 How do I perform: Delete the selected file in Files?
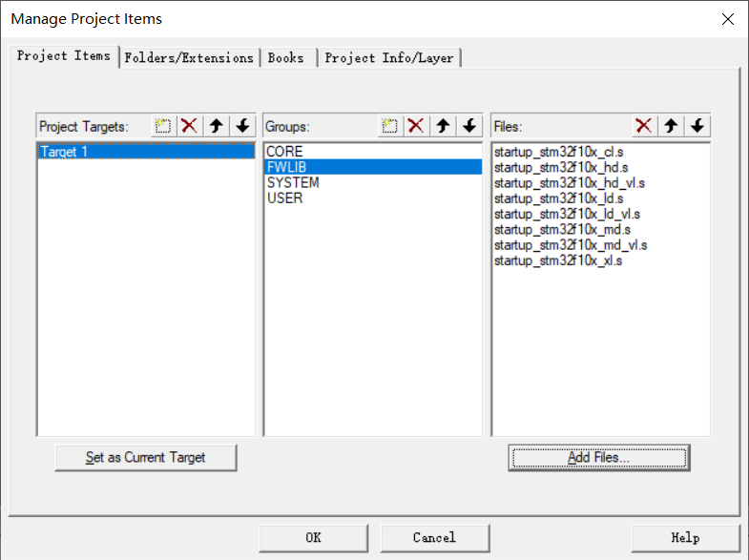click(644, 126)
